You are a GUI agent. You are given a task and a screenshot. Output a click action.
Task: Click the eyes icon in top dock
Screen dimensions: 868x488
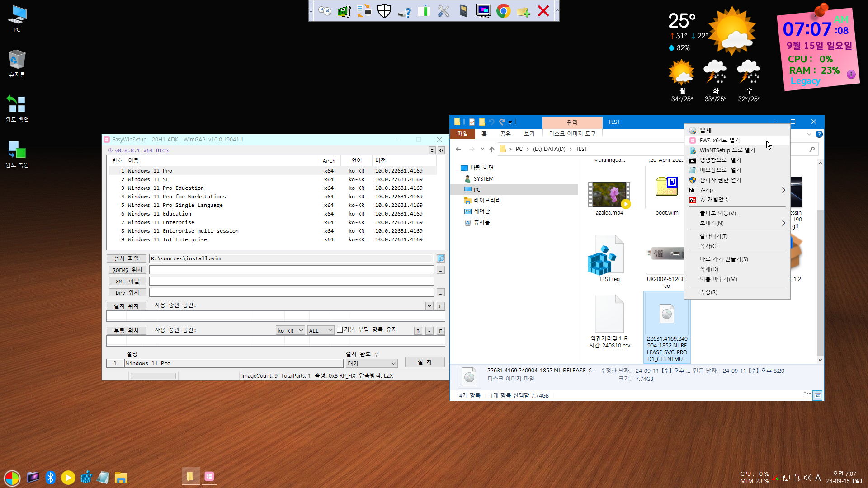325,11
